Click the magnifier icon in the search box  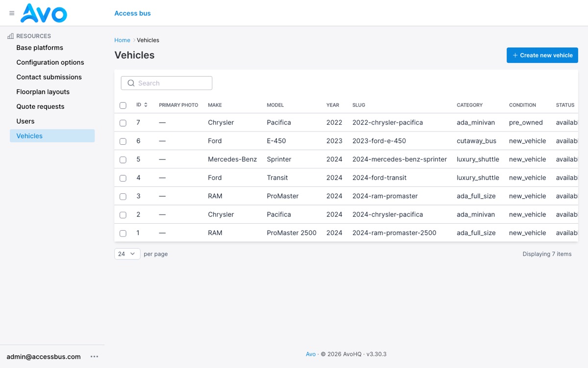pos(131,83)
